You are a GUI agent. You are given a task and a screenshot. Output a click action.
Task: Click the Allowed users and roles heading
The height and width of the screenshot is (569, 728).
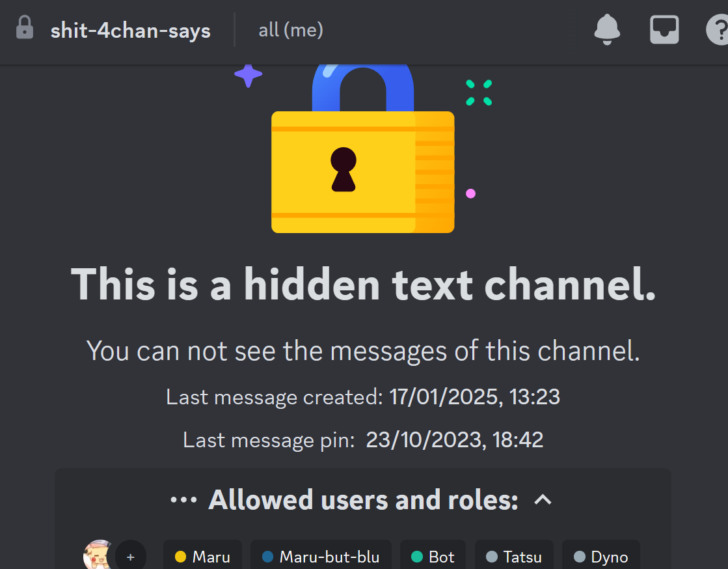[x=363, y=500]
